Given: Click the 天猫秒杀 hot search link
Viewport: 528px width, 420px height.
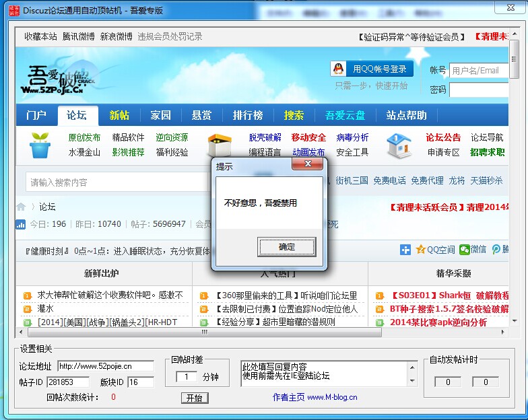Looking at the screenshot, I should click(x=486, y=180).
